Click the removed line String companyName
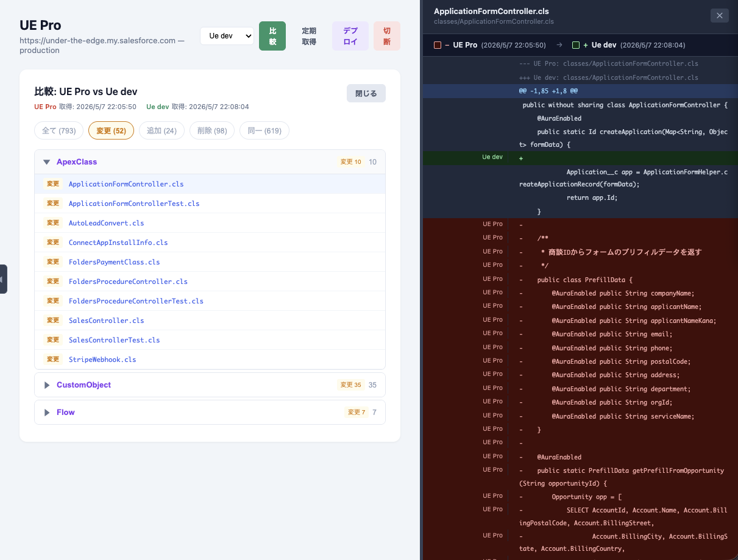 580,293
